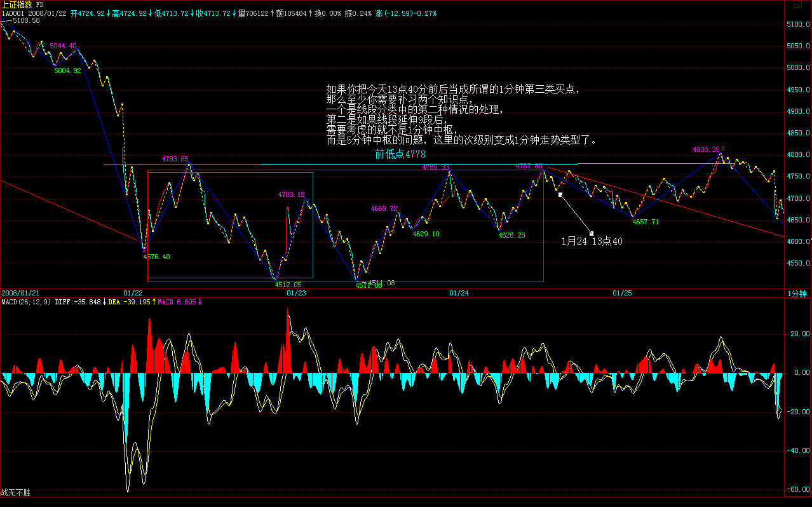Click the 4808.35 high price marker
Image resolution: width=812 pixels, height=507 pixels.
(x=707, y=150)
